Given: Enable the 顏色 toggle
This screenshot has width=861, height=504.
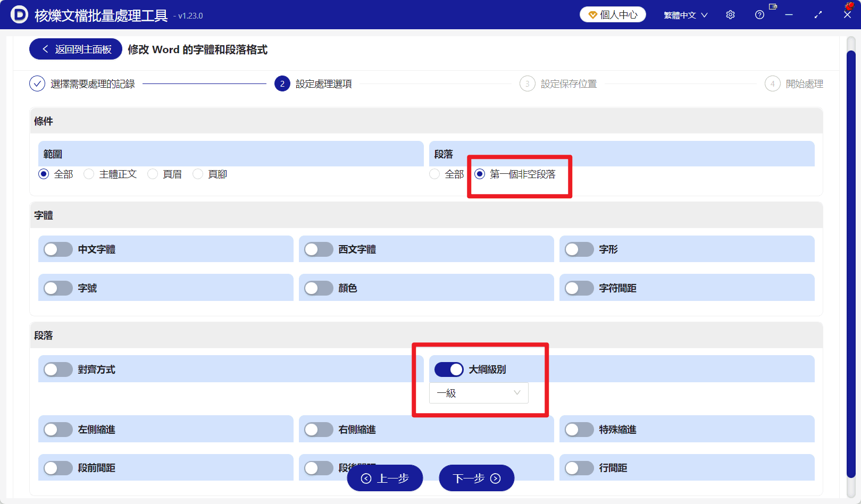Looking at the screenshot, I should tap(319, 288).
